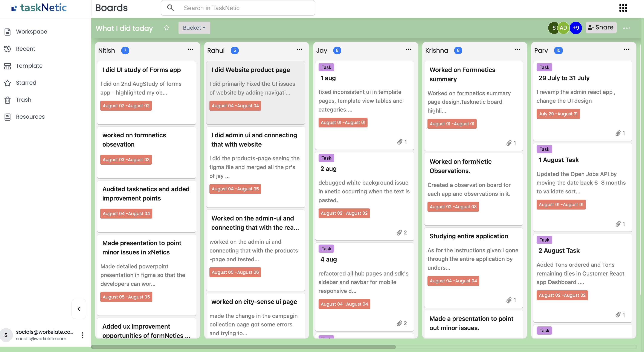This screenshot has width=644, height=352.
Task: Open Rahul bucket three-dot menu
Action: tap(299, 50)
